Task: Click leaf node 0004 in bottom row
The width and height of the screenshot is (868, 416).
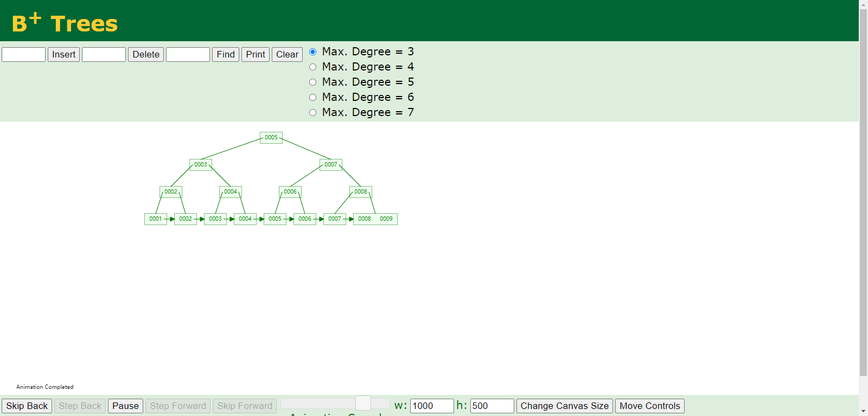Action: (x=245, y=219)
